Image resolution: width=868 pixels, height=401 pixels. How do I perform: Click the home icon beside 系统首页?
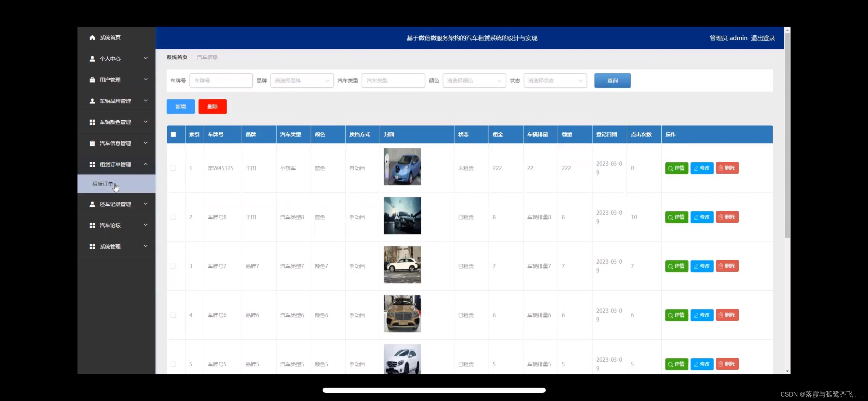[92, 38]
